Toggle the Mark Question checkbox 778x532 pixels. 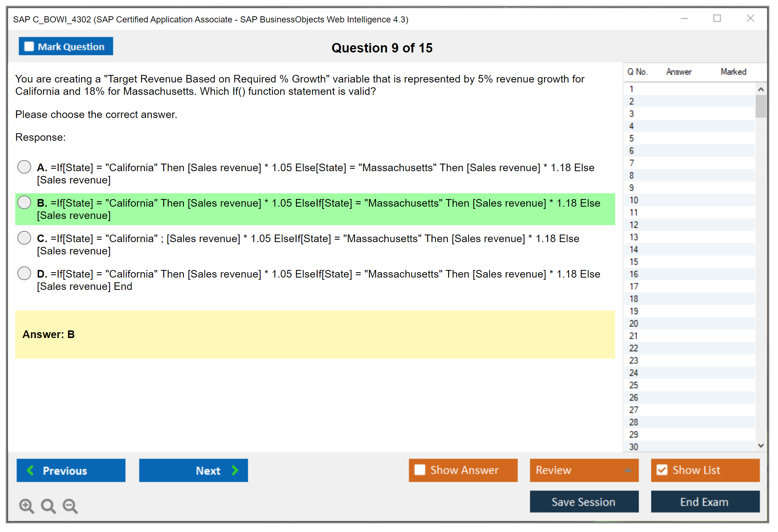(x=29, y=46)
